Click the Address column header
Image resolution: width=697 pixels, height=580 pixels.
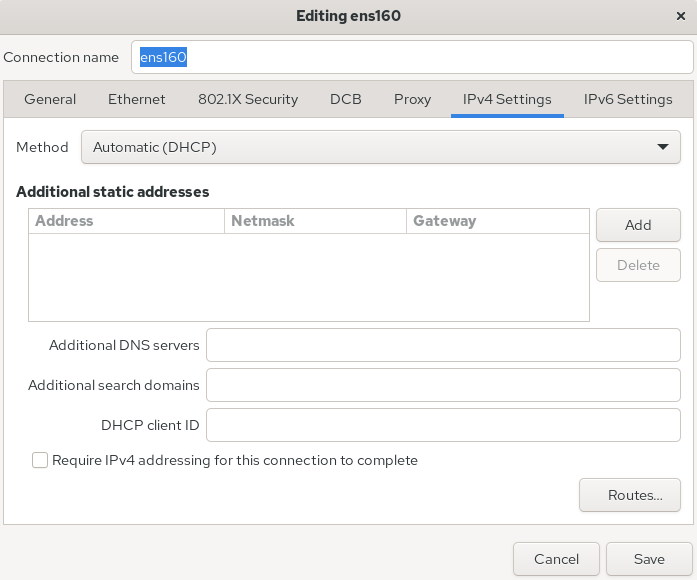(x=126, y=221)
